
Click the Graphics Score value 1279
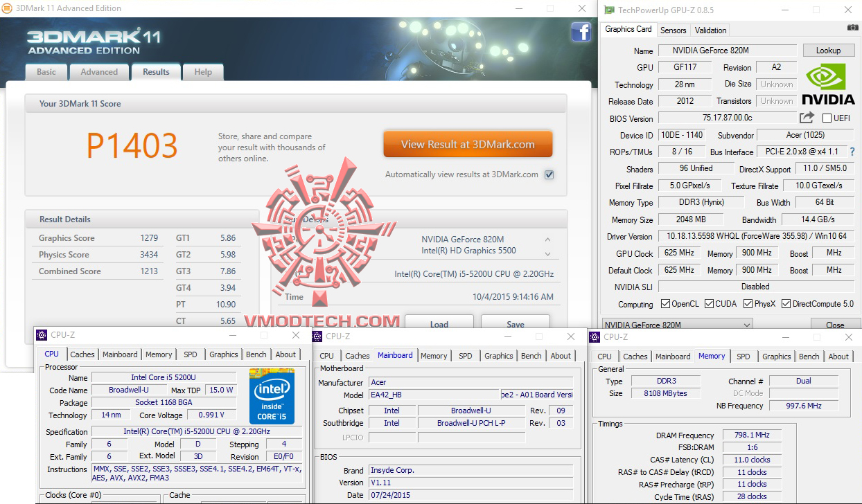[x=149, y=238]
